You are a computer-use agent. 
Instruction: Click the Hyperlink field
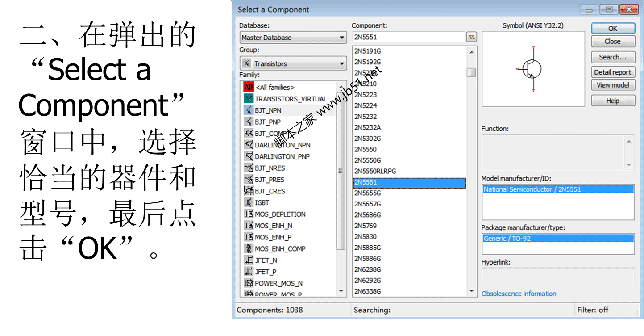click(558, 275)
